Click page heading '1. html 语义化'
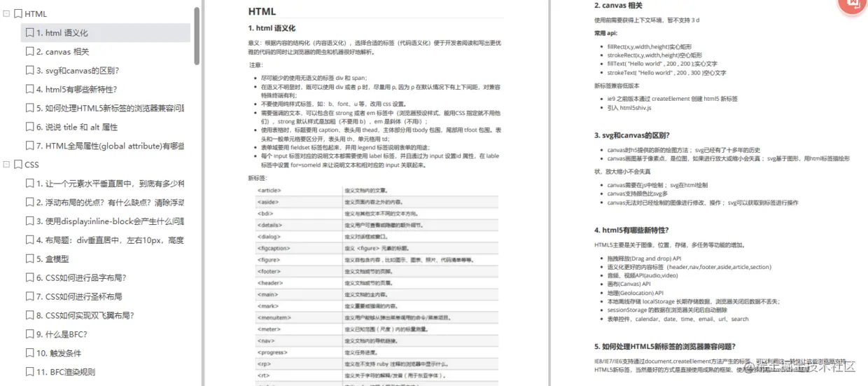Image resolution: width=868 pixels, height=386 pixels. point(272,29)
